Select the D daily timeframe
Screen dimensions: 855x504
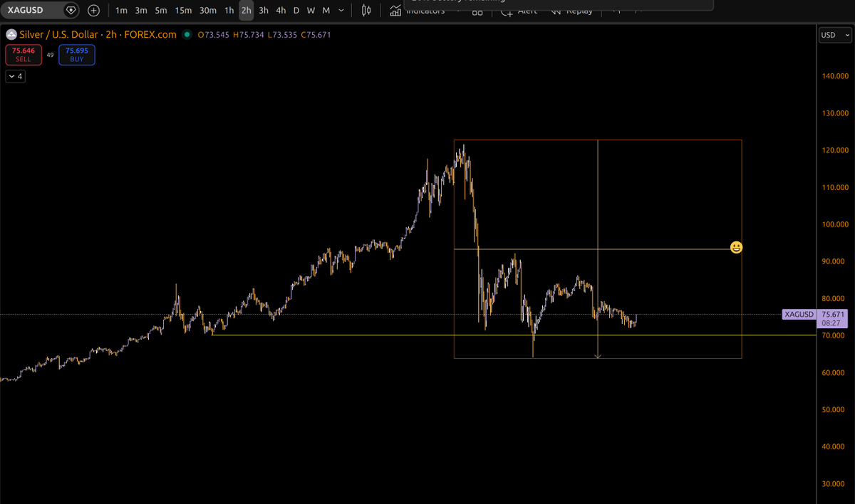coord(296,11)
